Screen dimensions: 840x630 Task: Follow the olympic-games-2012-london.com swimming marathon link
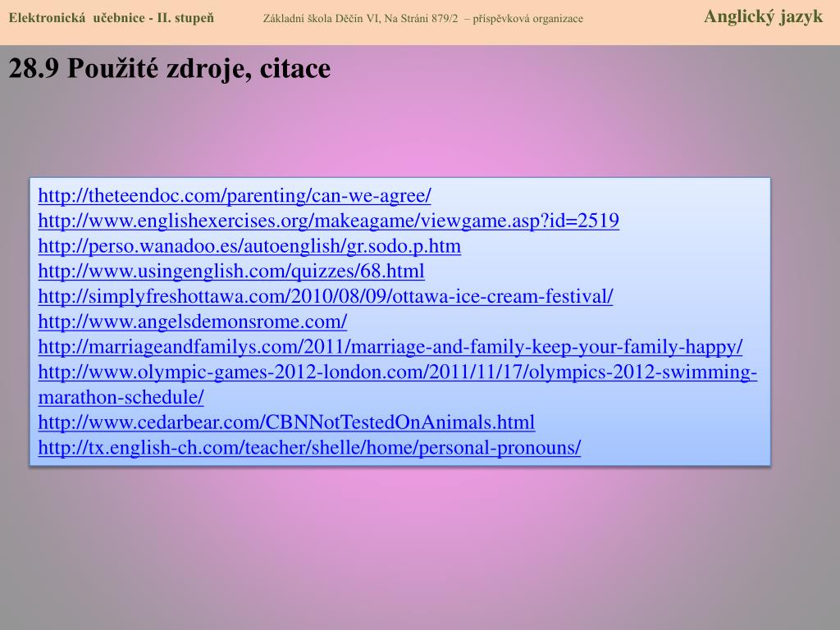point(398,384)
